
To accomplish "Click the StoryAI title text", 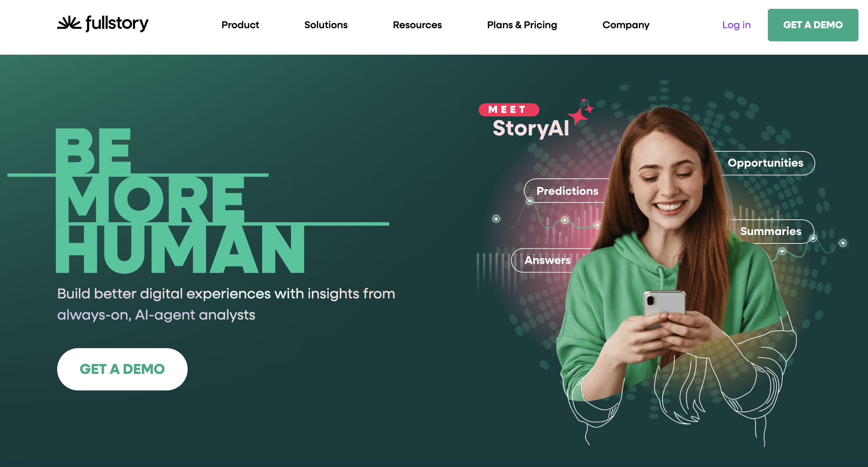I will [531, 128].
